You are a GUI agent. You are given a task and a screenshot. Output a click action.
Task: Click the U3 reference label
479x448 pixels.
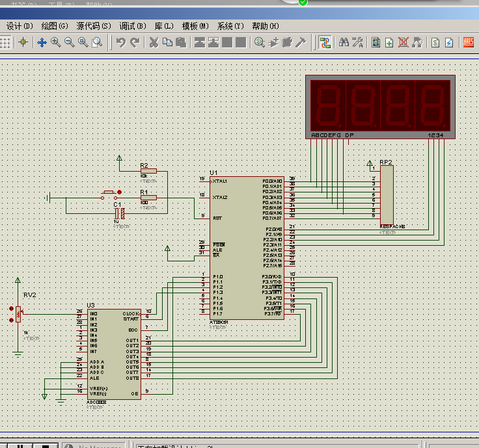pyautogui.click(x=90, y=305)
